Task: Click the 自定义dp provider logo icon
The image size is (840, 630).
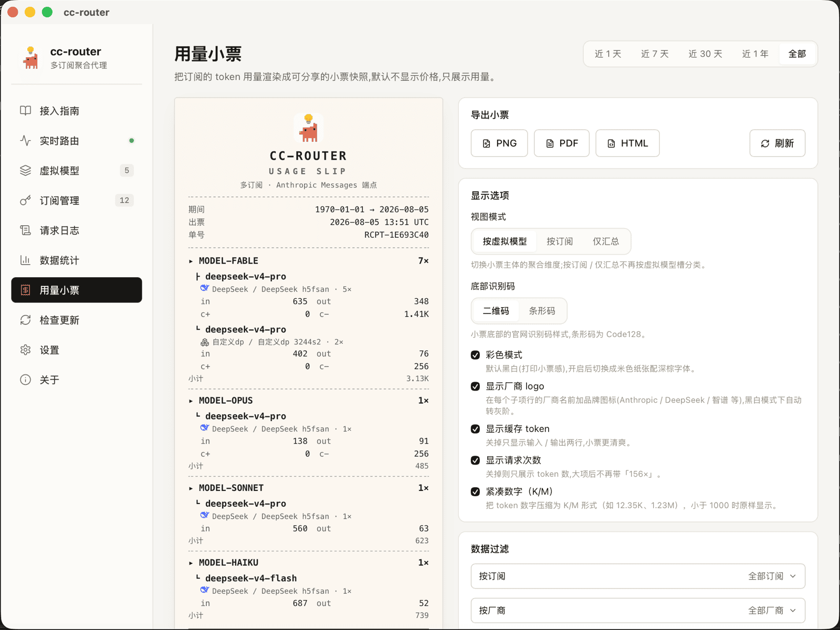Action: [x=205, y=342]
